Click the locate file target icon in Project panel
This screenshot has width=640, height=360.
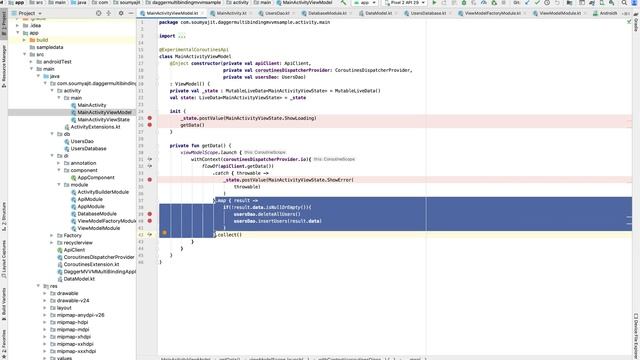[x=98, y=13]
